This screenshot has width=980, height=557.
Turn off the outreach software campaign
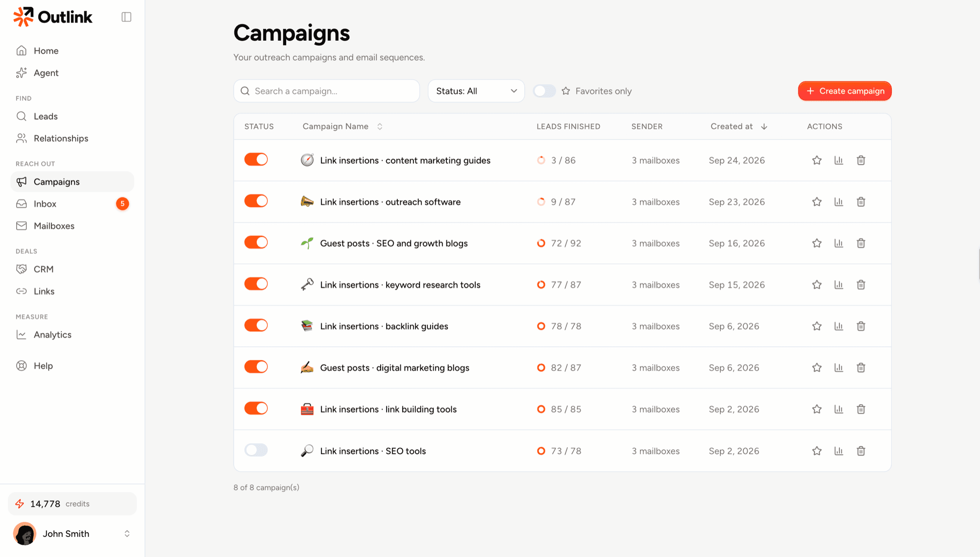pyautogui.click(x=256, y=201)
